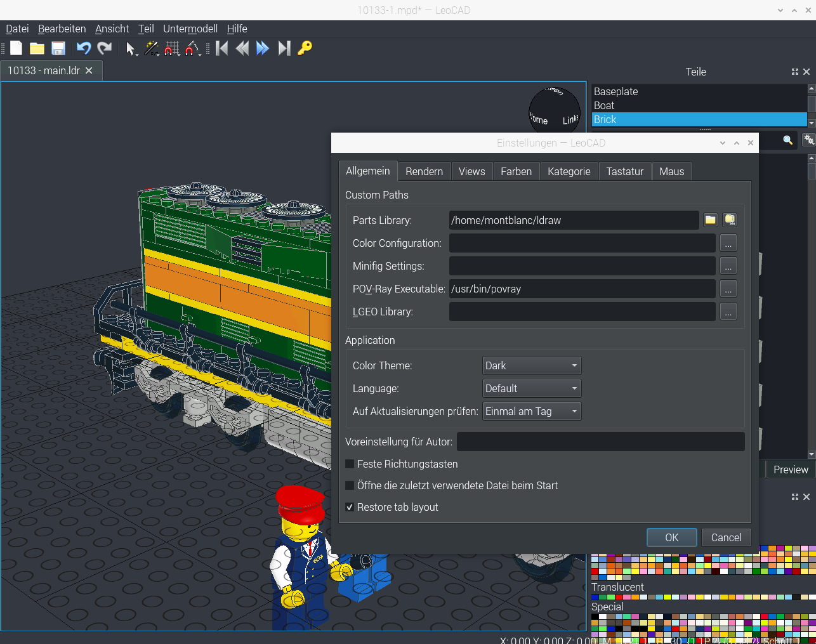816x644 pixels.
Task: Enable Feste Richtungstasten checkbox
Action: (350, 464)
